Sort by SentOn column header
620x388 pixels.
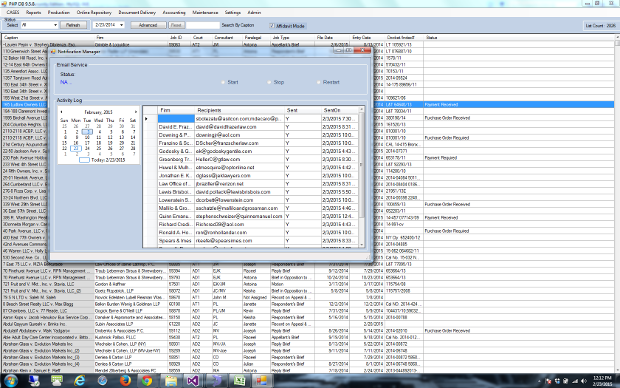click(x=339, y=110)
